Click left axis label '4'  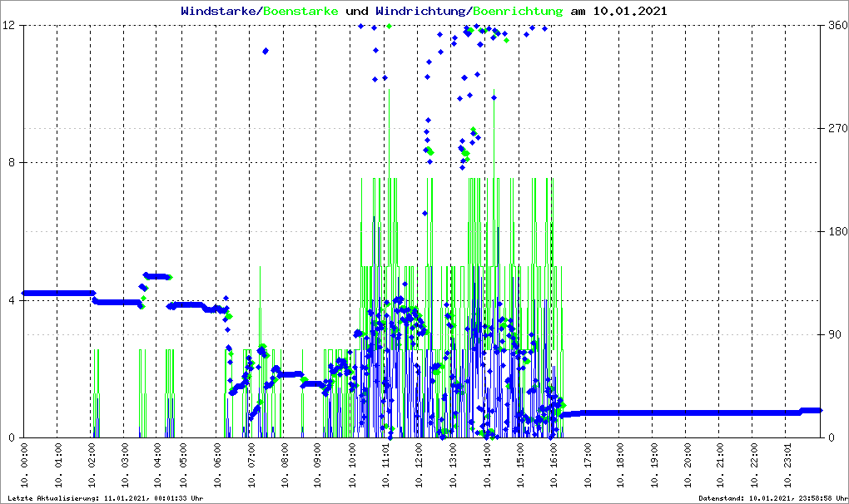12,300
